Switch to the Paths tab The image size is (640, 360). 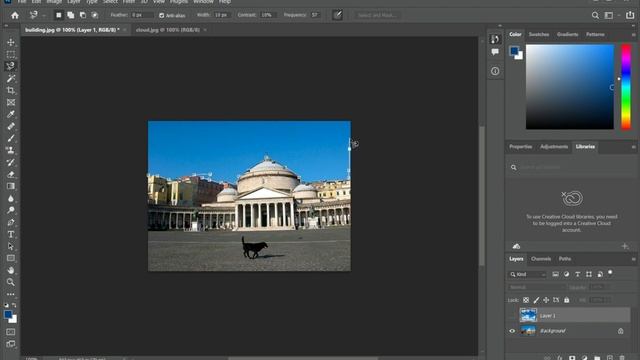(x=565, y=259)
